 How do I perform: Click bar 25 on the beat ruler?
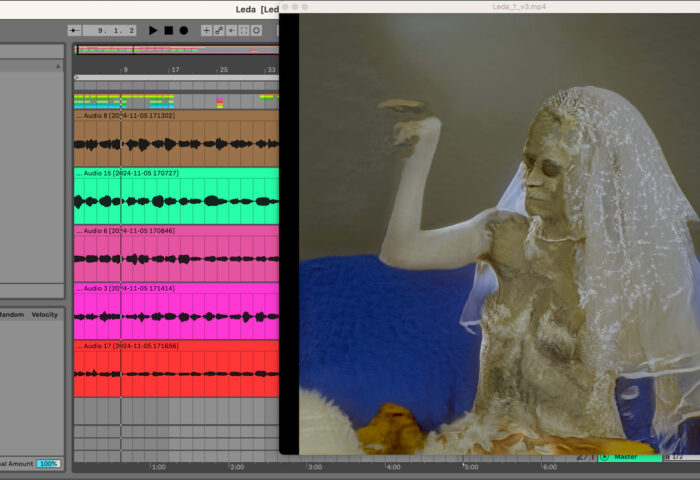224,70
